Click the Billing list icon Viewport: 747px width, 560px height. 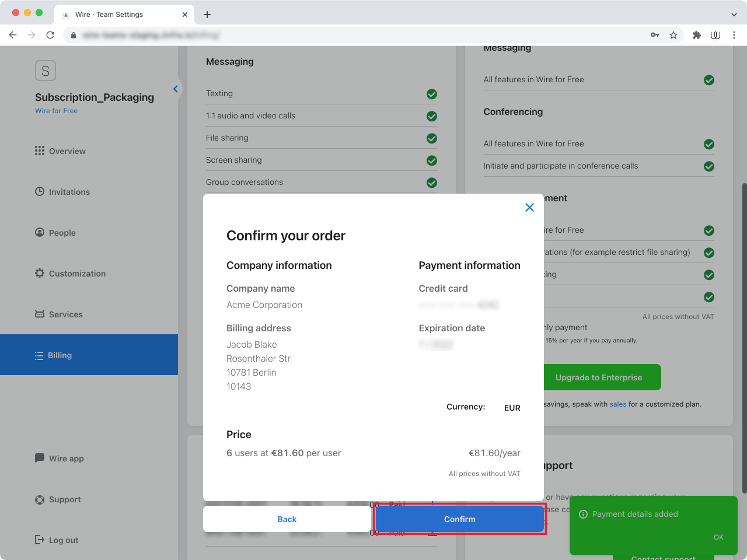[39, 355]
